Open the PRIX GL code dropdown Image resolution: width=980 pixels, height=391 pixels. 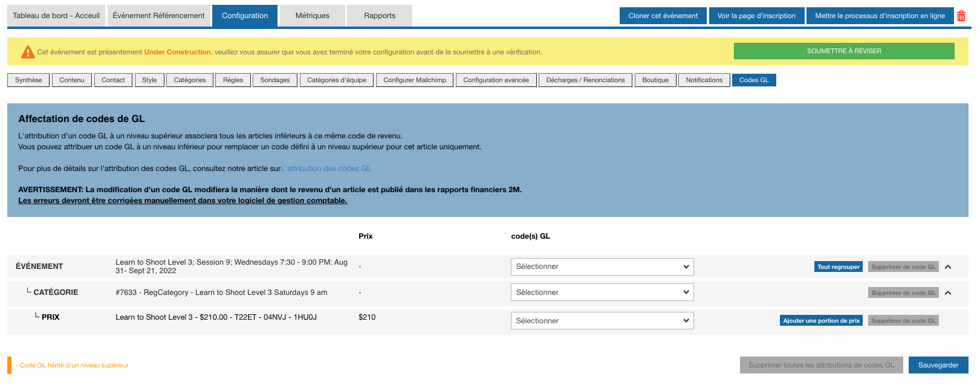(x=602, y=321)
